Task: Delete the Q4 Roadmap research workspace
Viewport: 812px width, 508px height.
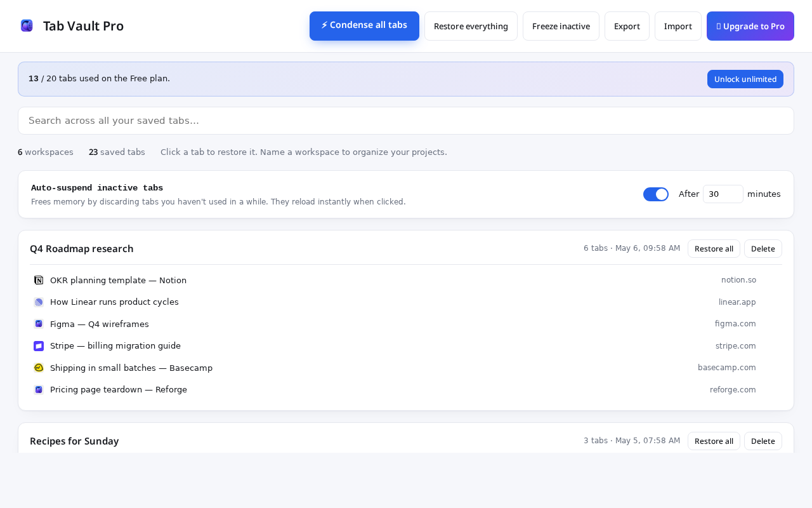Action: (x=763, y=249)
